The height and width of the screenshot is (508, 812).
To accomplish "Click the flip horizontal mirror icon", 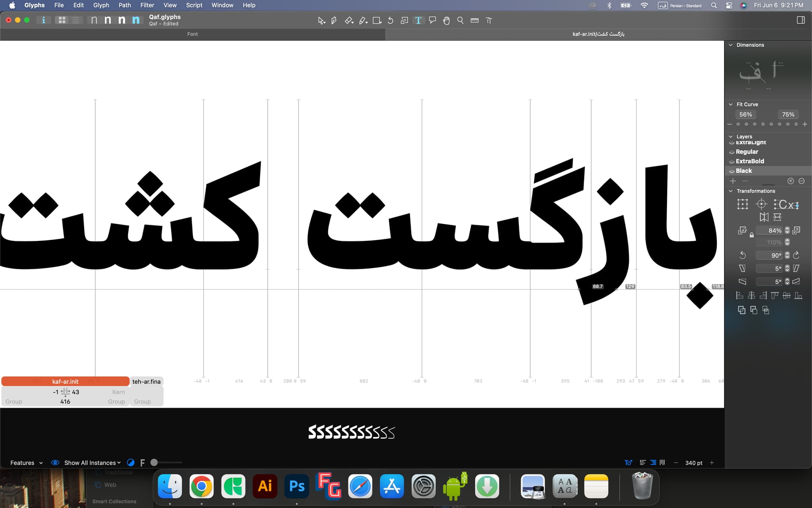I will point(764,217).
